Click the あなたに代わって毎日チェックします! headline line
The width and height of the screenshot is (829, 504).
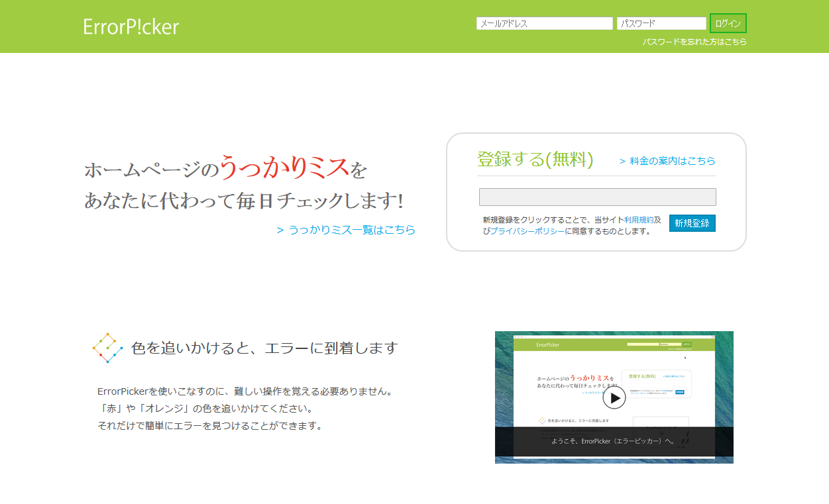244,201
